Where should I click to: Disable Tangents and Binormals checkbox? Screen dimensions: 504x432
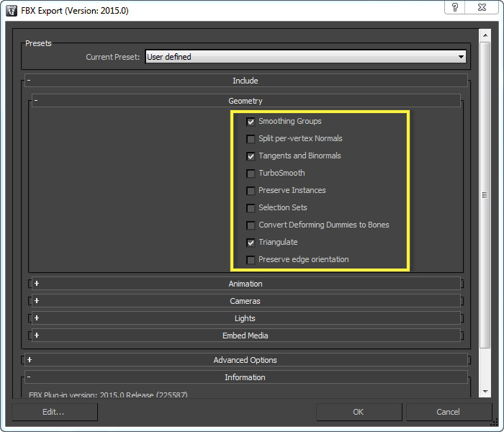251,156
